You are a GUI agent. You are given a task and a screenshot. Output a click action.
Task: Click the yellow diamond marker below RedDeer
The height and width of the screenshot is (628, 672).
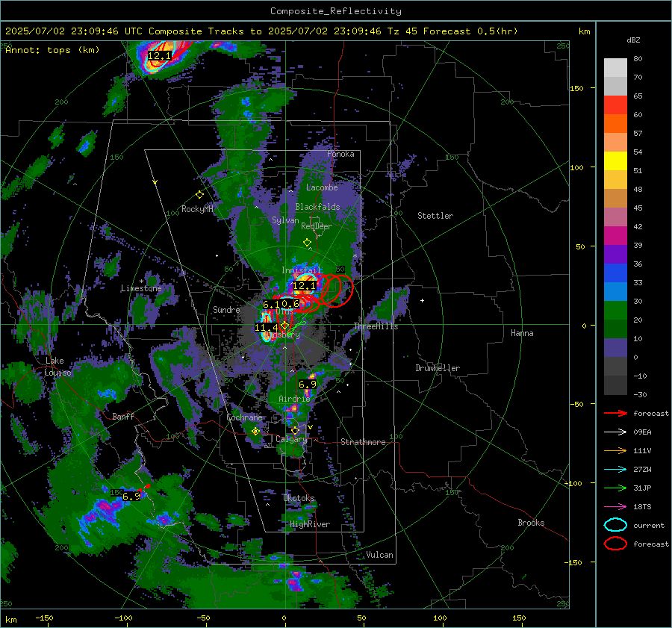click(307, 243)
